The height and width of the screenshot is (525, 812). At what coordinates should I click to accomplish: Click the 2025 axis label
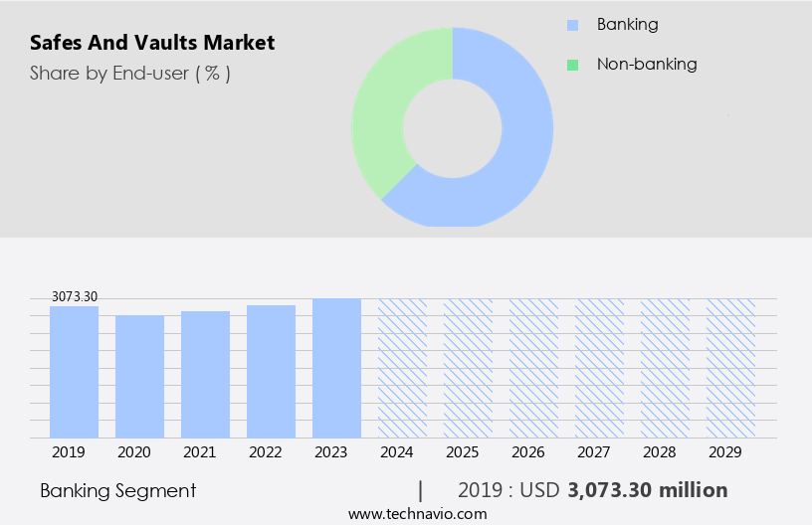(463, 452)
